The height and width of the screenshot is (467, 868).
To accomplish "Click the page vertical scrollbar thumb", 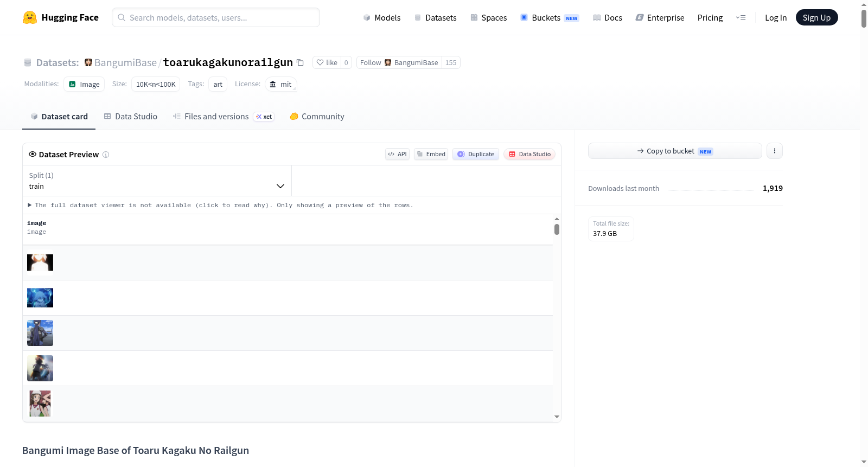I will 864,18.
